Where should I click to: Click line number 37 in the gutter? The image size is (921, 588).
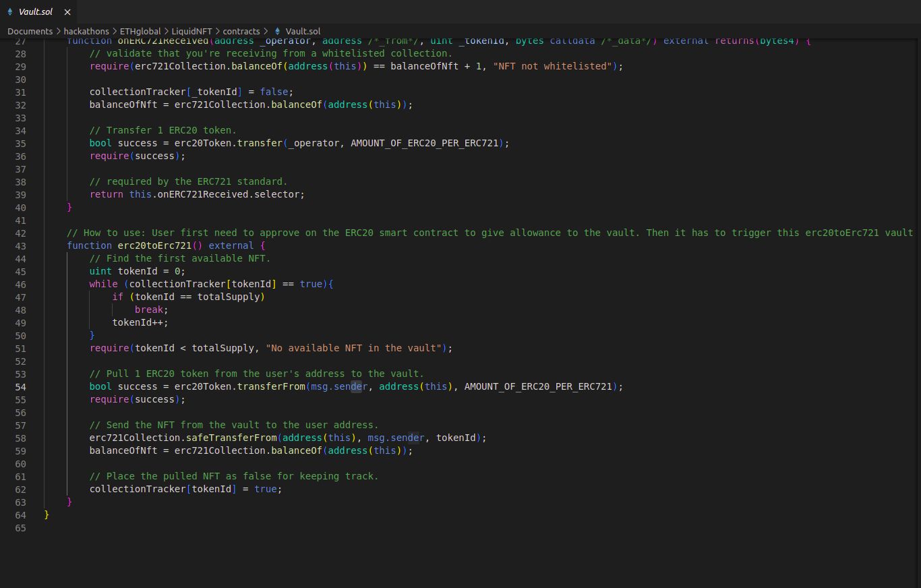[x=20, y=169]
